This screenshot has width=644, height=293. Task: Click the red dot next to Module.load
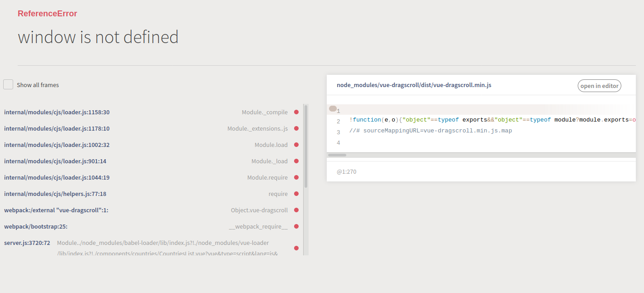tap(296, 145)
